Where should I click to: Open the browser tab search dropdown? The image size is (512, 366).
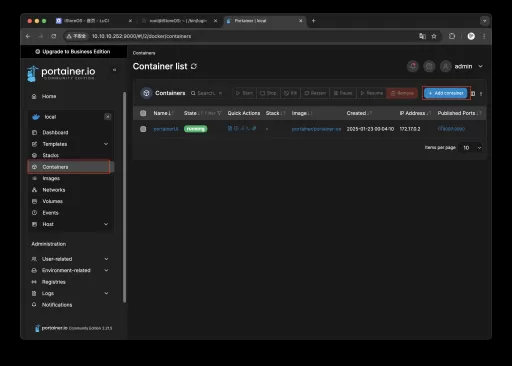[484, 21]
